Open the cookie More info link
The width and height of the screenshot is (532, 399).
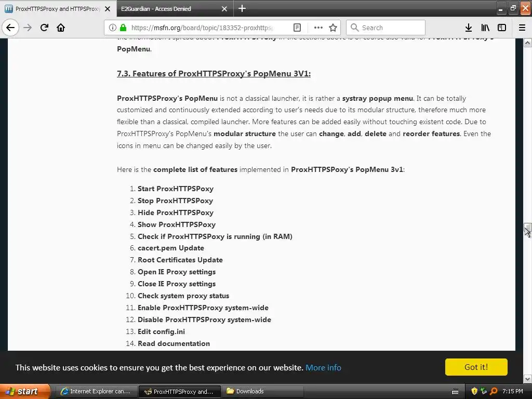(323, 367)
